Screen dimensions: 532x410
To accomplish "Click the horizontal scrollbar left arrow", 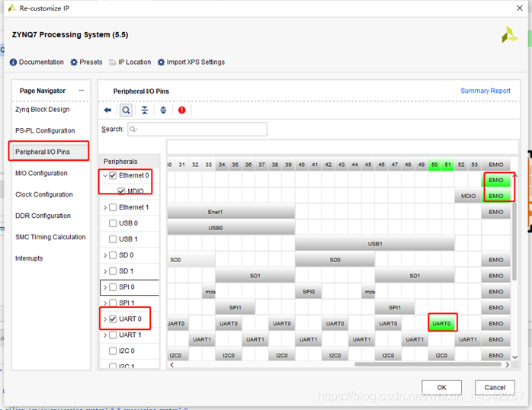I will pos(172,364).
